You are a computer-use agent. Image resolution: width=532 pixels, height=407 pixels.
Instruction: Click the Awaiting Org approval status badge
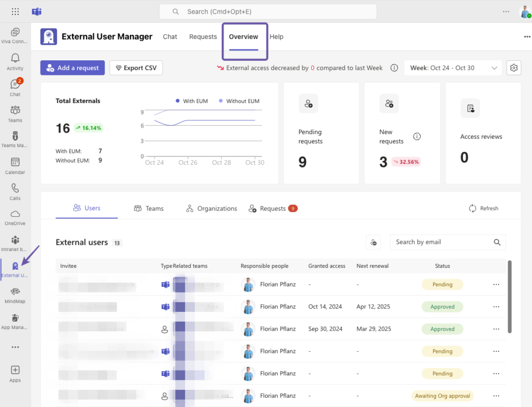(x=443, y=396)
